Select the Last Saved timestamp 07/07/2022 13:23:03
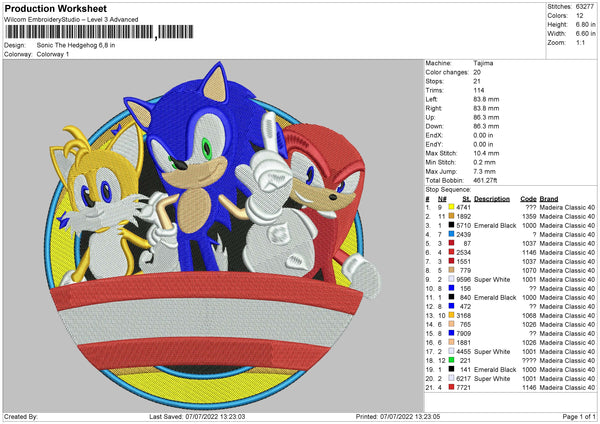 point(215,416)
